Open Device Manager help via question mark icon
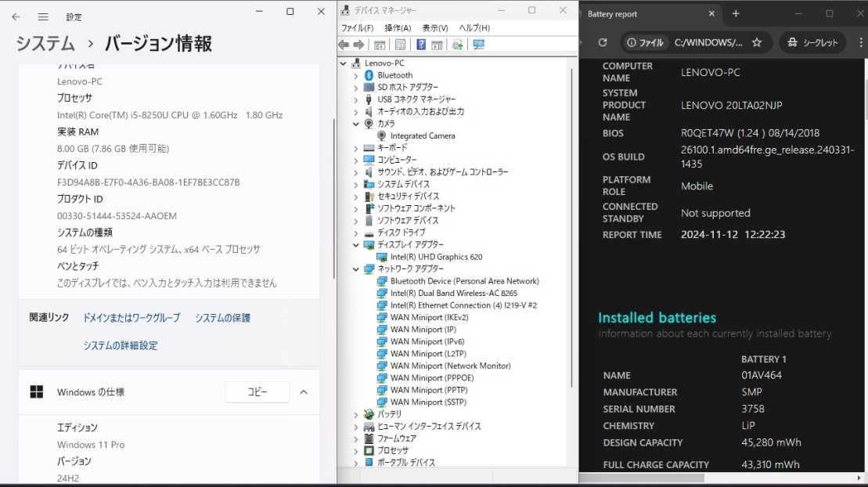Screen dimensions: 868x487 (420, 45)
